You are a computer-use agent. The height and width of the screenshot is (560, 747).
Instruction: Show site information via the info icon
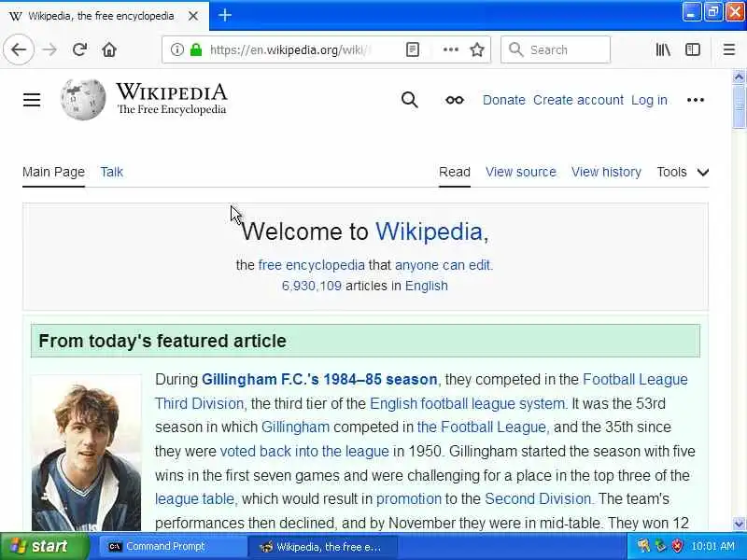[x=176, y=49]
